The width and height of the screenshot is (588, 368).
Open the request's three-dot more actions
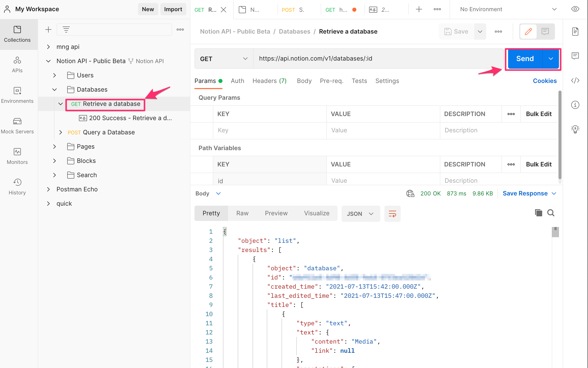click(x=498, y=32)
